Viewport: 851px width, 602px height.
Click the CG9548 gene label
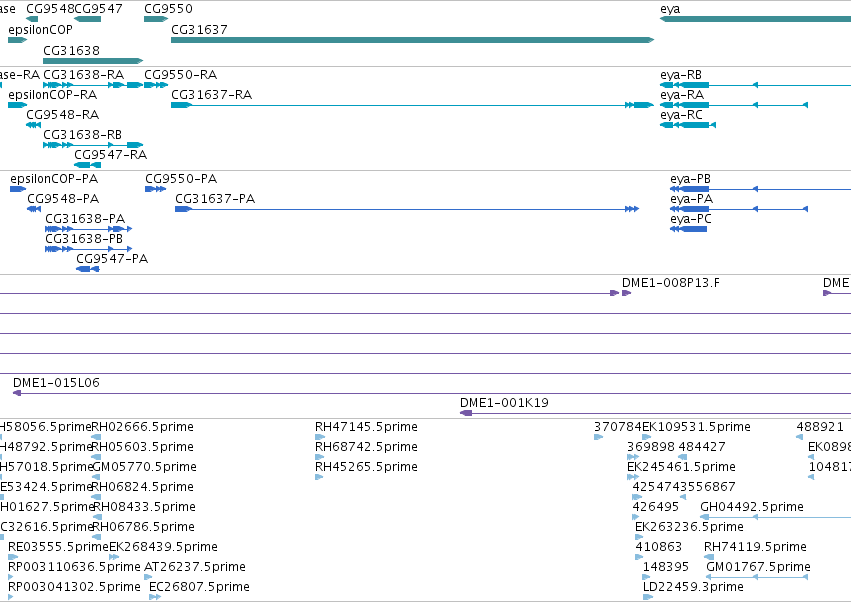pyautogui.click(x=50, y=9)
